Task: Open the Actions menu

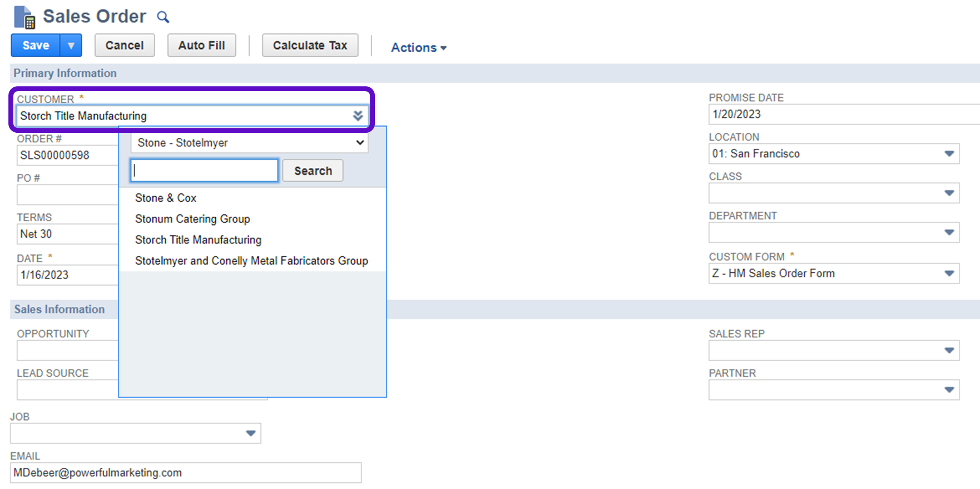Action: click(418, 48)
